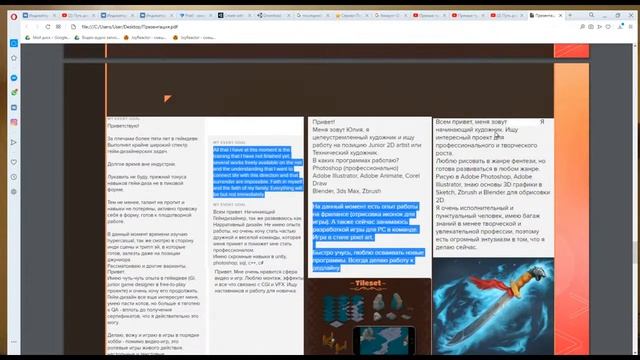Open the Мой диск Google bookmark
The width and height of the screenshot is (640, 360).
[47, 38]
